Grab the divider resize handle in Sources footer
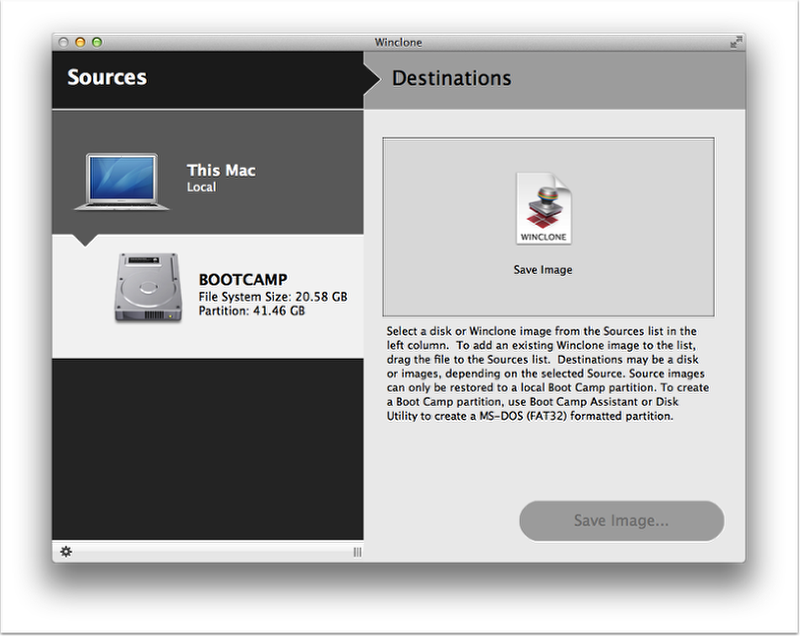 click(x=357, y=552)
